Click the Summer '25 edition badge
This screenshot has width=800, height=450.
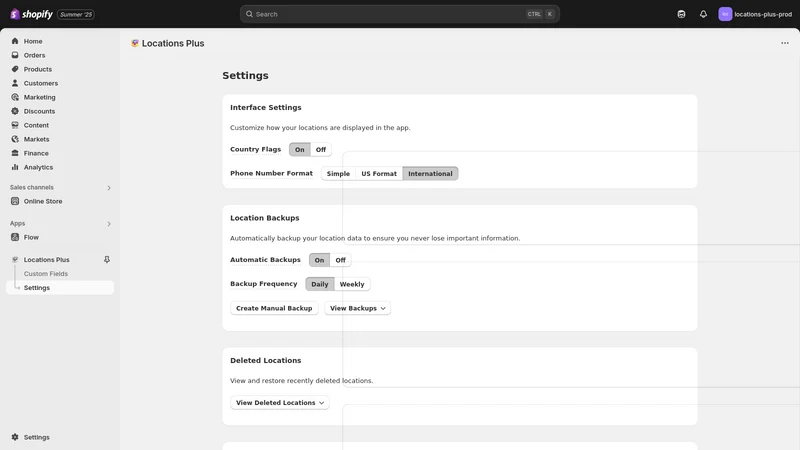pyautogui.click(x=76, y=14)
